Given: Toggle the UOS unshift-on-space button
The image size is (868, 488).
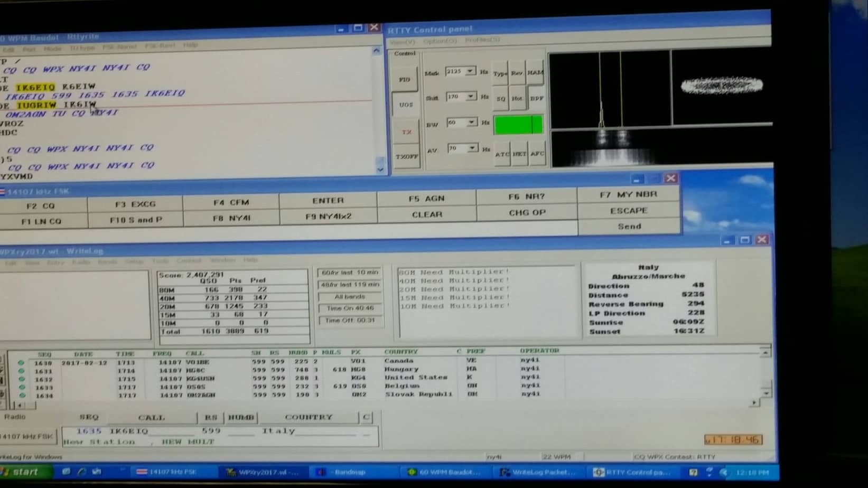Looking at the screenshot, I should [x=406, y=105].
